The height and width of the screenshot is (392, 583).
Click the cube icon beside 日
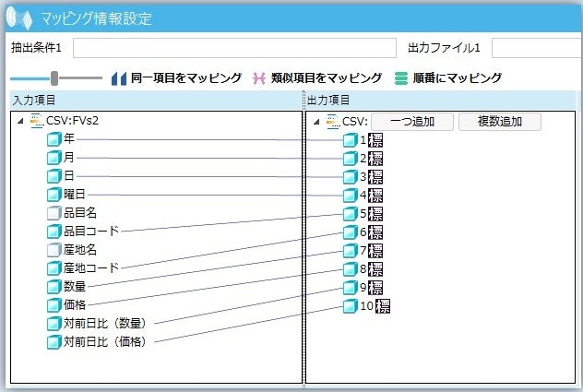(x=54, y=176)
